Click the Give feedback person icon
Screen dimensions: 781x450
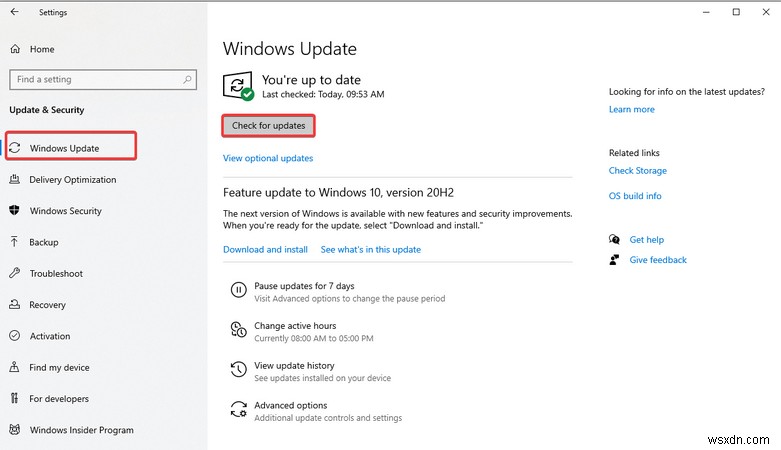614,260
